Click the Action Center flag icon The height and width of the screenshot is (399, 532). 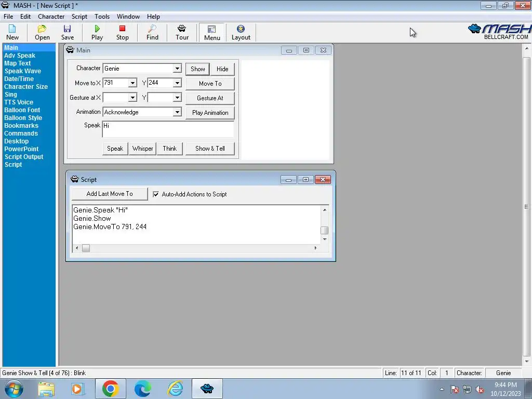(455, 389)
